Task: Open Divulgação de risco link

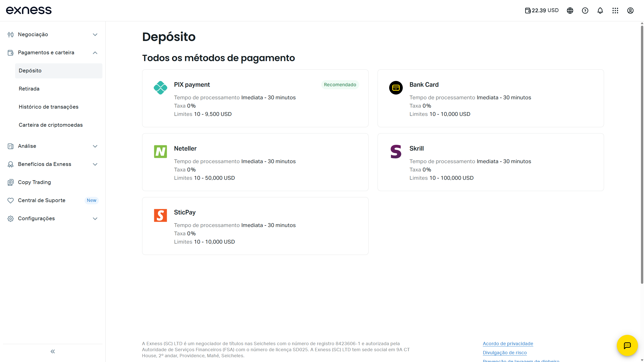Action: click(x=505, y=353)
